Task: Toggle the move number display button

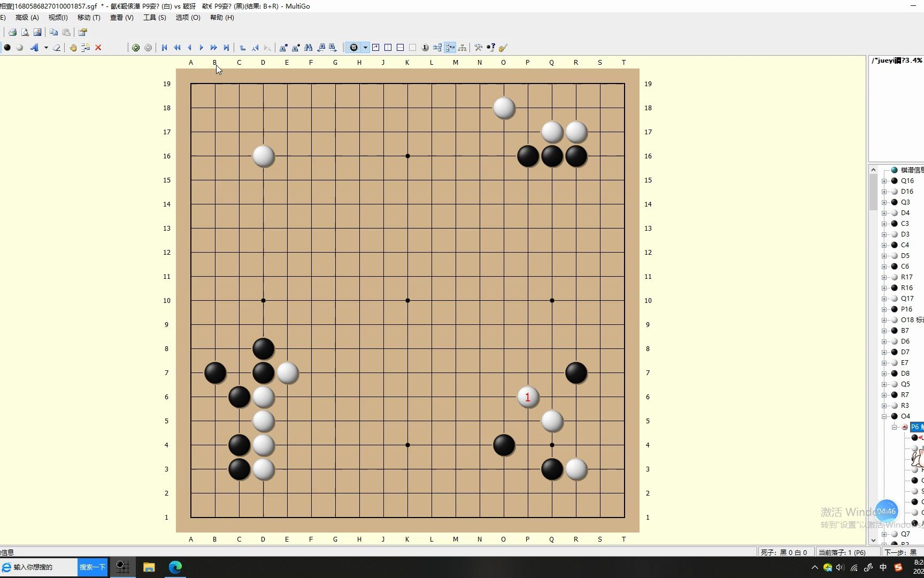Action: [354, 48]
